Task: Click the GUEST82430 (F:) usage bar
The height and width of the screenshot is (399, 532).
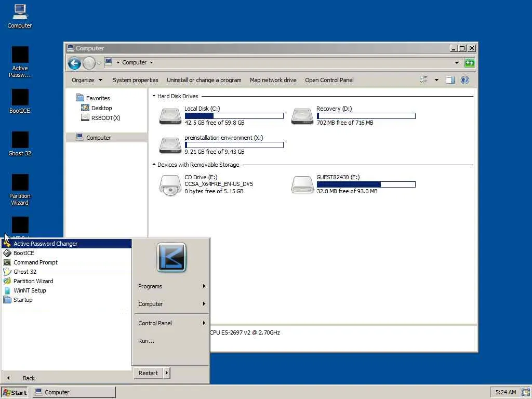Action: pyautogui.click(x=366, y=184)
